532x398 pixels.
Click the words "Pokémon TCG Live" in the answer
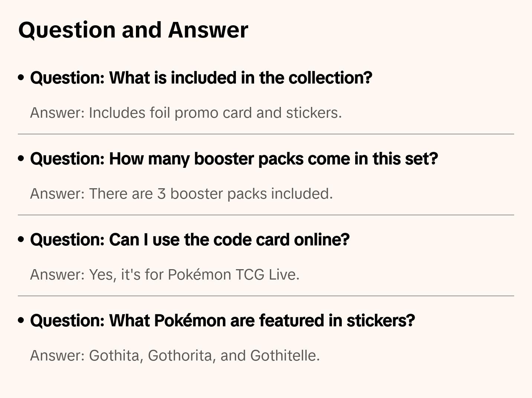click(233, 275)
